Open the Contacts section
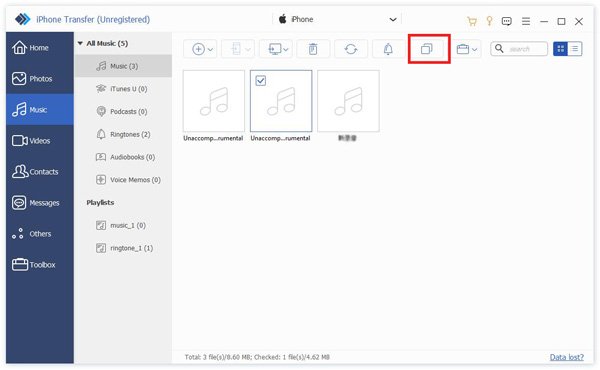600x370 pixels. [x=40, y=172]
